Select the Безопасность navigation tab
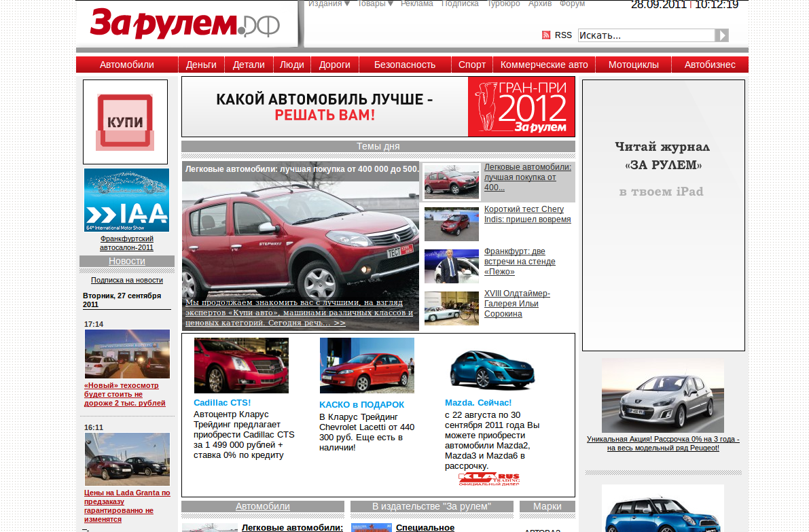Viewport: 809px width, 532px height. pyautogui.click(x=405, y=65)
